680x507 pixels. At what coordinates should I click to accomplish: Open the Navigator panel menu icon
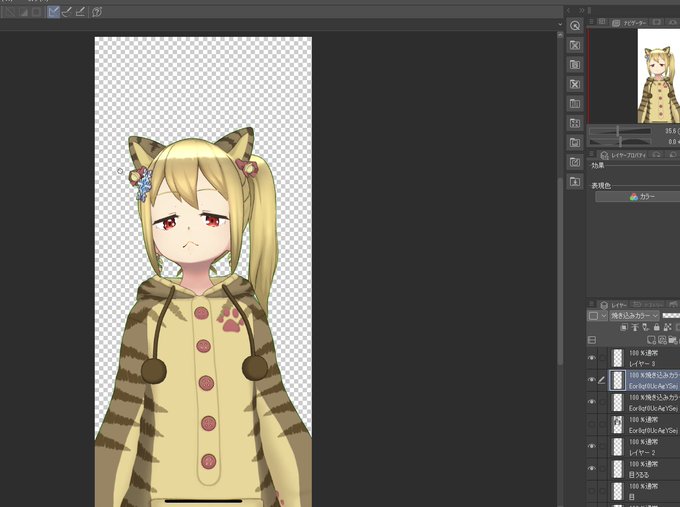[592, 22]
